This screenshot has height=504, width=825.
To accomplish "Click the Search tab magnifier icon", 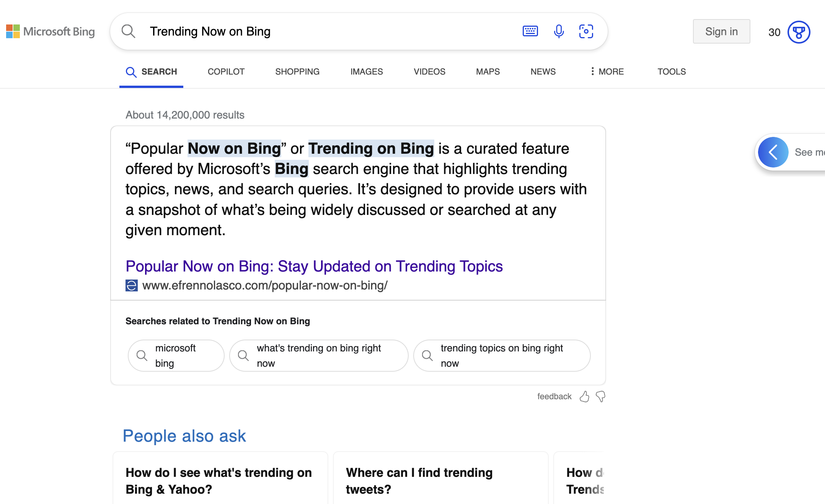I will pos(131,72).
